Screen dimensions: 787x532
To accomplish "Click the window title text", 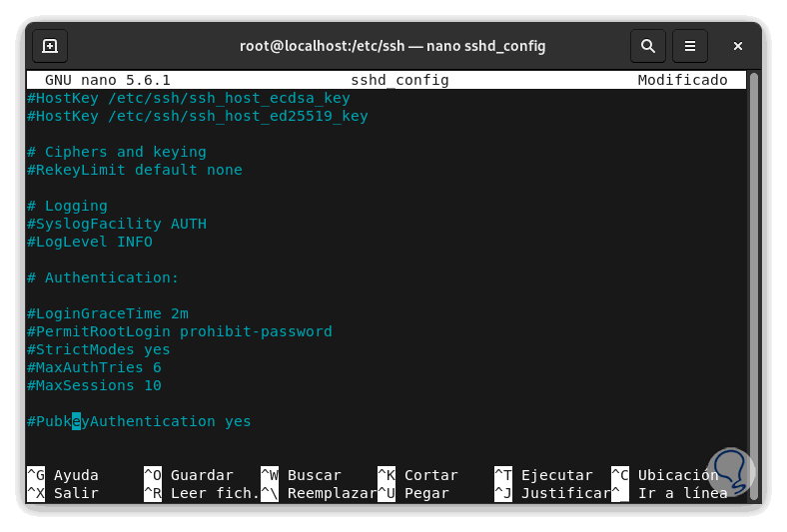I will coord(393,46).
